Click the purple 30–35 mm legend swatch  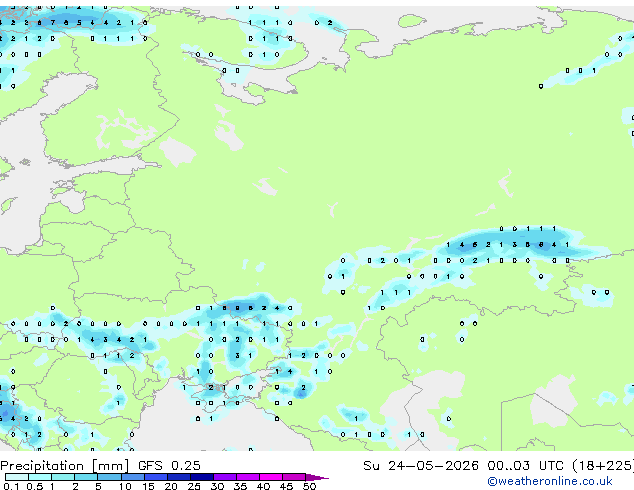[x=225, y=477]
